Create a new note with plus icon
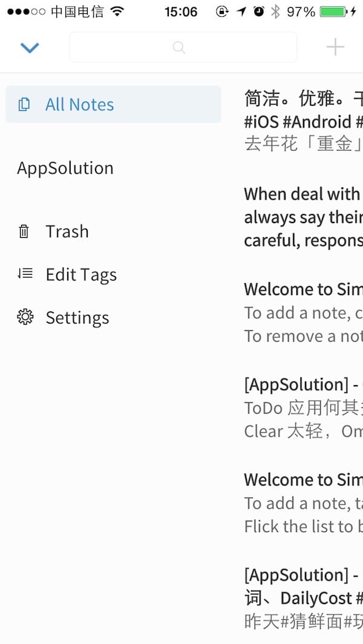Image resolution: width=363 pixels, height=644 pixels. (335, 47)
